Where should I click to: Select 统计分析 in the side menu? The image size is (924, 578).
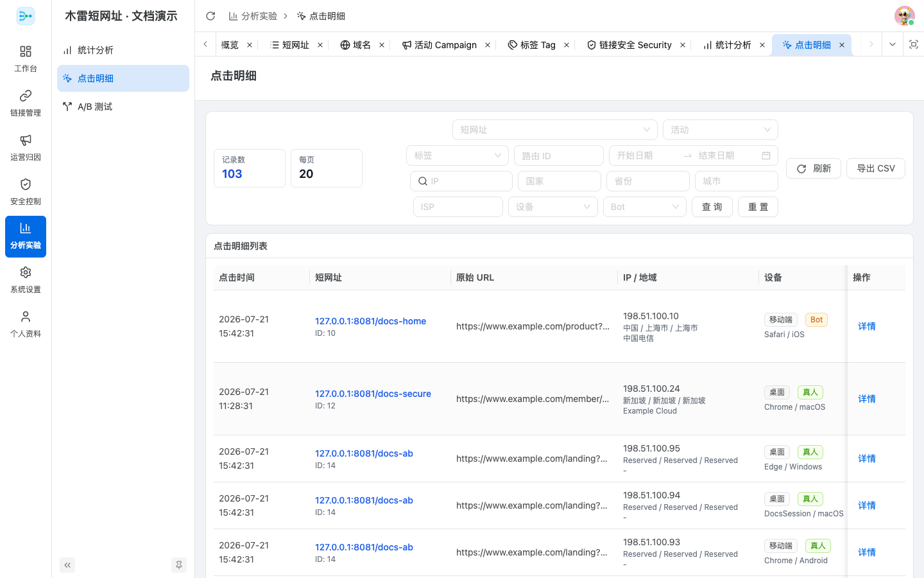(x=123, y=50)
